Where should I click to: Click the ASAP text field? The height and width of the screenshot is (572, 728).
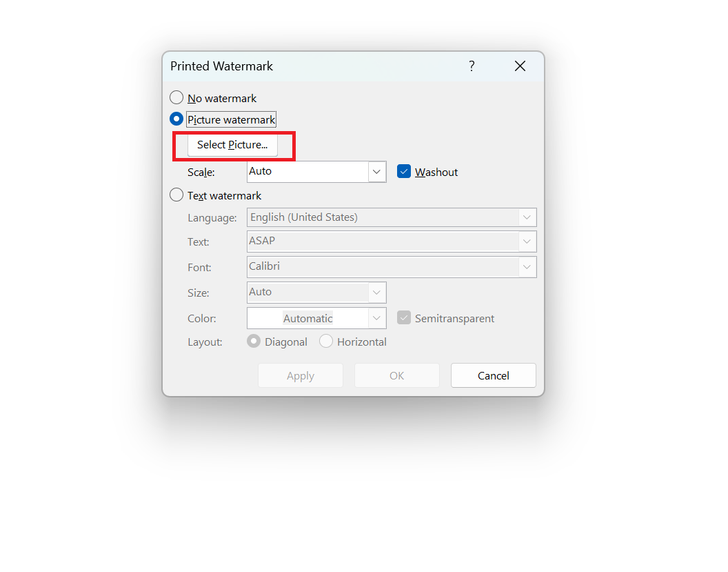pos(383,241)
